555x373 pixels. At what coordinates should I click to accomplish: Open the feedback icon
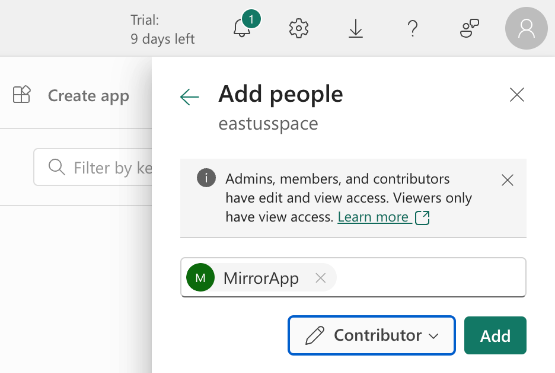[469, 28]
